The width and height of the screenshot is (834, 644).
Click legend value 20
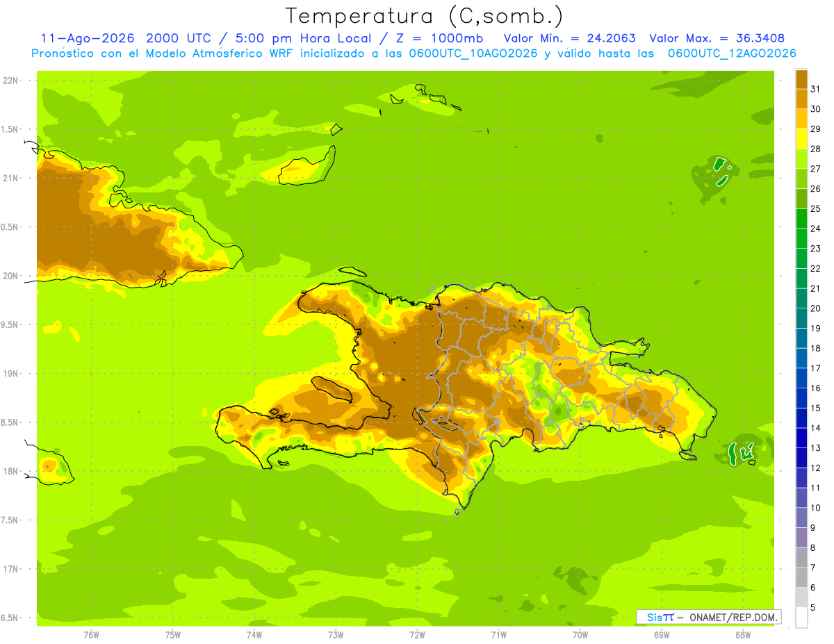pos(815,308)
